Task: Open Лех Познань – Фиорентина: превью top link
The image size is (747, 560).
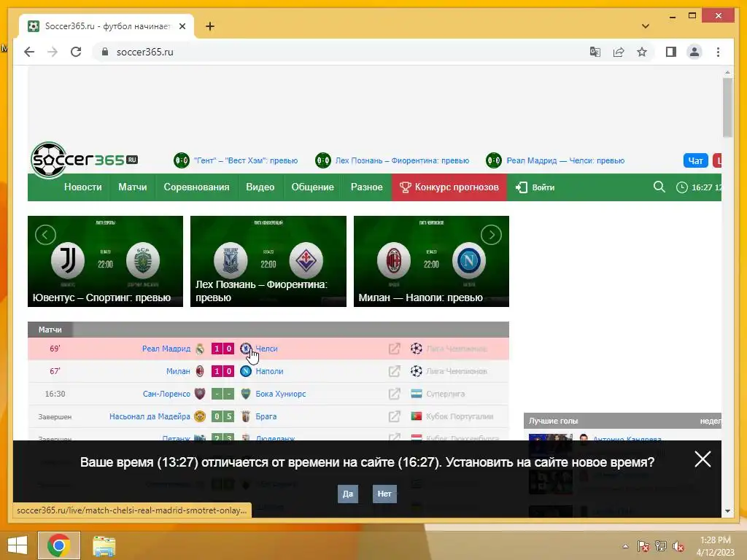Action: [x=402, y=160]
